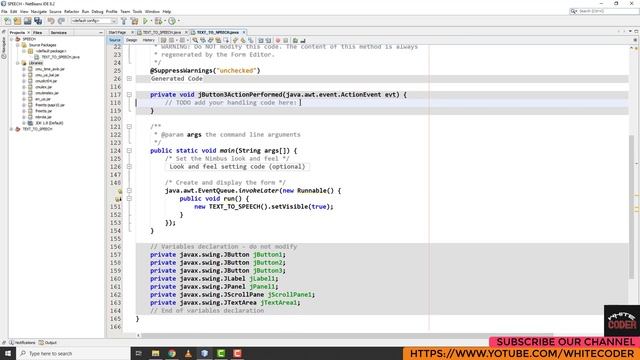This screenshot has height=360, width=640.
Task: Toggle Highlight Search in editor toolbar
Action: pos(218,40)
